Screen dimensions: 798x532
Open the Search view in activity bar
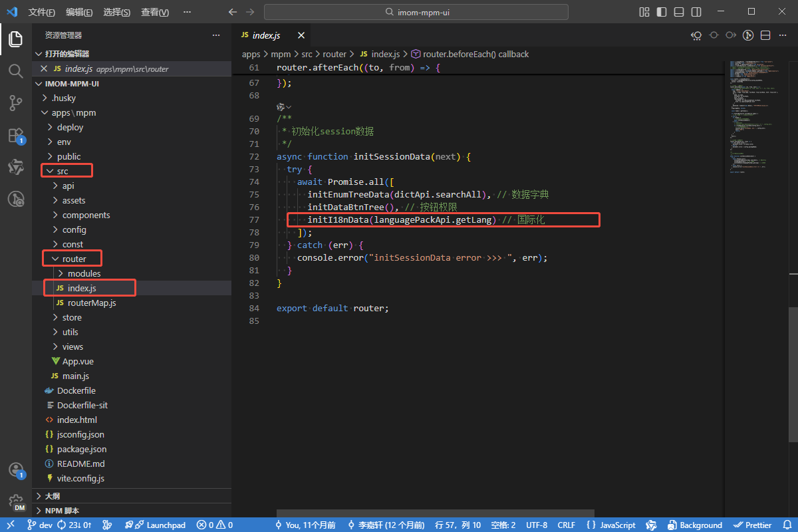click(x=16, y=71)
